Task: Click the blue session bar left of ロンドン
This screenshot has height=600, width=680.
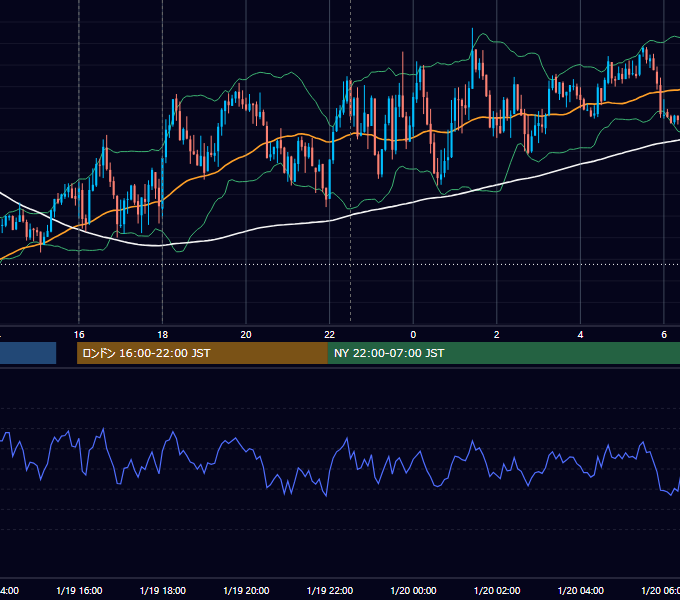Action: click(x=28, y=353)
